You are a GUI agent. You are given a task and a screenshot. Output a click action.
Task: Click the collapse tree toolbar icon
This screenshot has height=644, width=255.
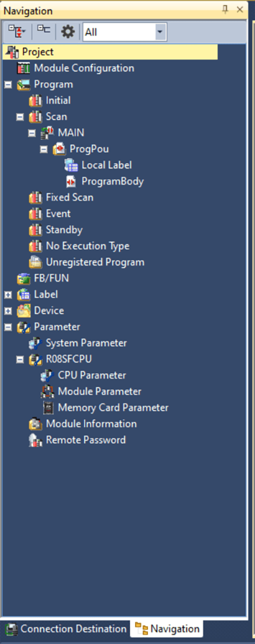pyautogui.click(x=43, y=32)
